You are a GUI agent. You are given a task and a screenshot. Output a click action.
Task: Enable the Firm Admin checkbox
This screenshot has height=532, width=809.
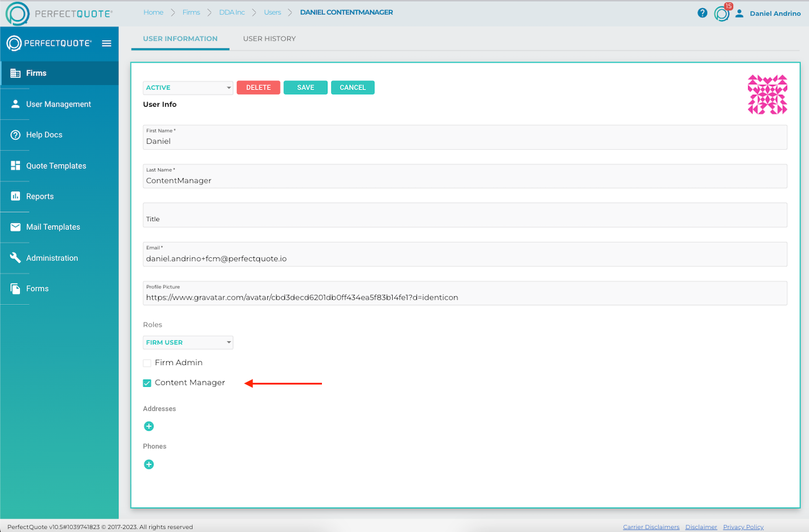click(x=147, y=363)
